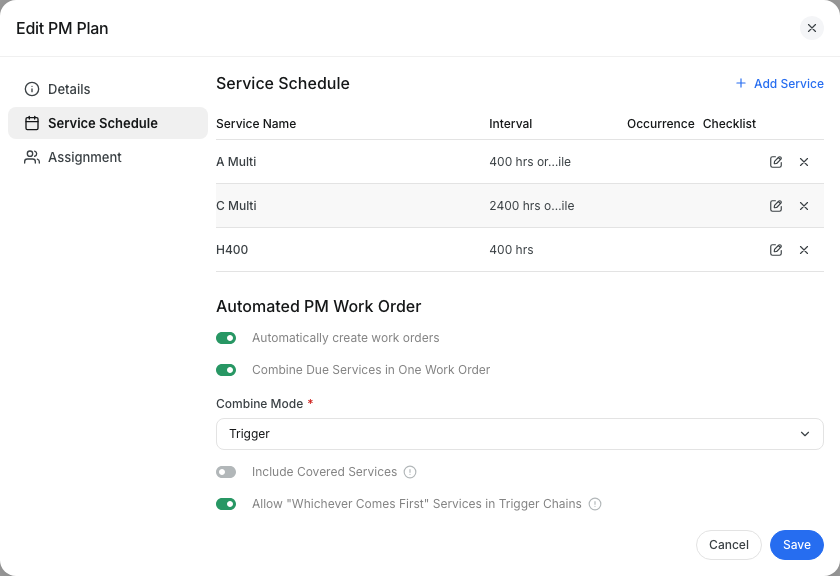Screen dimensions: 840x576
Task: Open the Combine Mode dropdown
Action: [520, 434]
